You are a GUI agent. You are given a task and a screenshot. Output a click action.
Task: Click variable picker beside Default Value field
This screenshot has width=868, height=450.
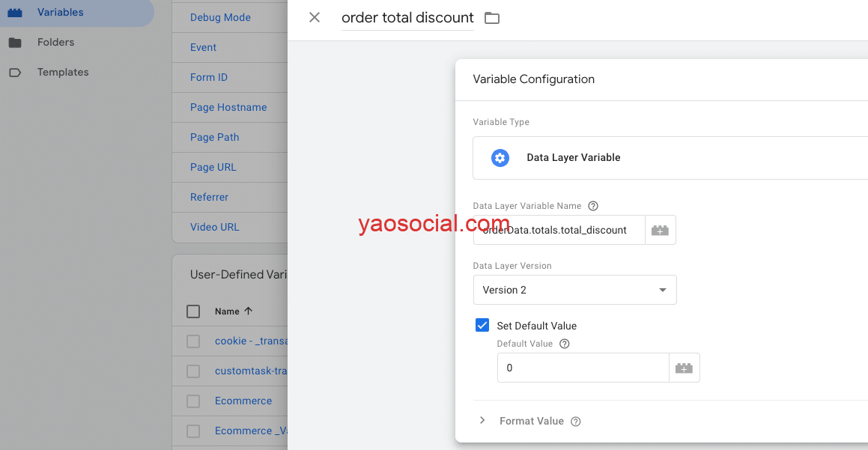coord(684,368)
